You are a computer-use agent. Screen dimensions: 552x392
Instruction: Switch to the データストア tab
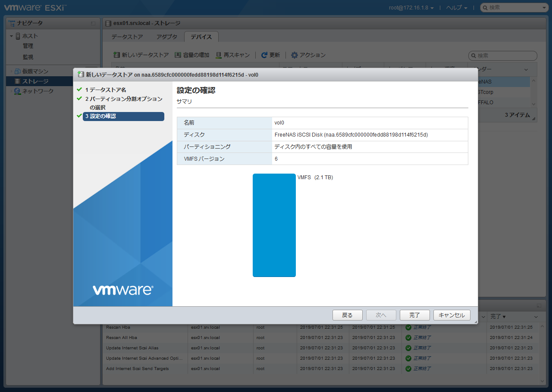click(x=127, y=37)
